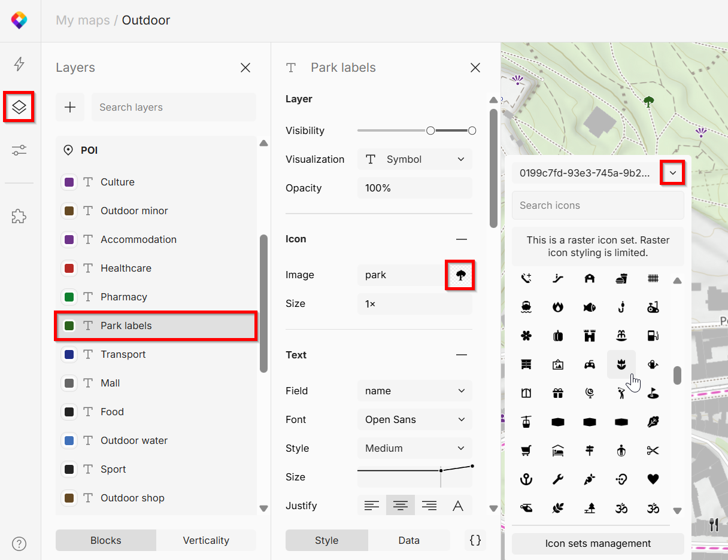Open the help question mark icon

click(x=19, y=544)
